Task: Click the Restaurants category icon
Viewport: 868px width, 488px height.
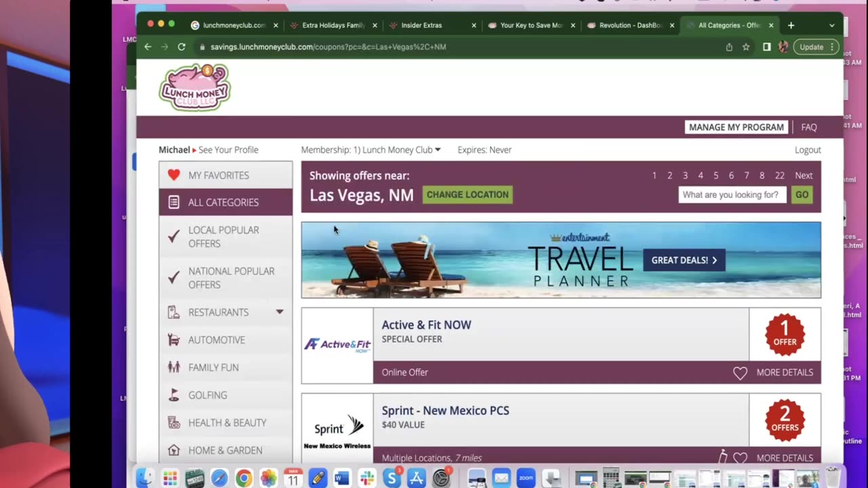Action: (x=174, y=312)
